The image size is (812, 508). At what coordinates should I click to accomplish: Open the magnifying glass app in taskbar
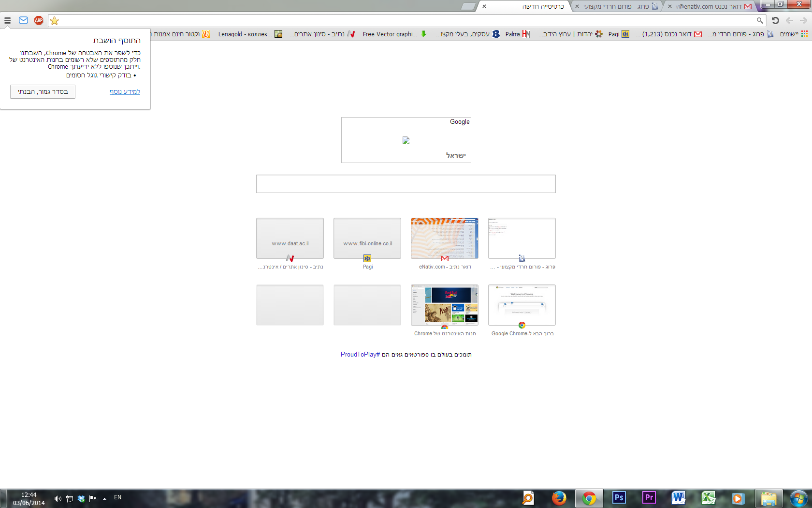click(x=528, y=498)
